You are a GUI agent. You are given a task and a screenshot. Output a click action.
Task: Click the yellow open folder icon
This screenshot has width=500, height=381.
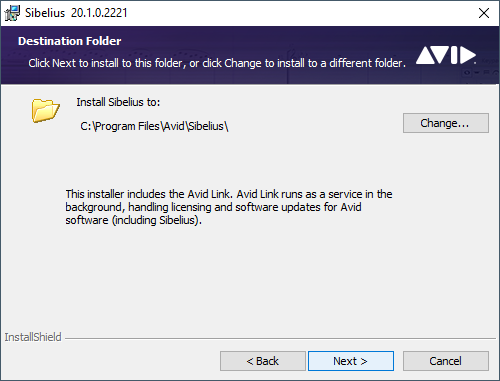point(46,110)
